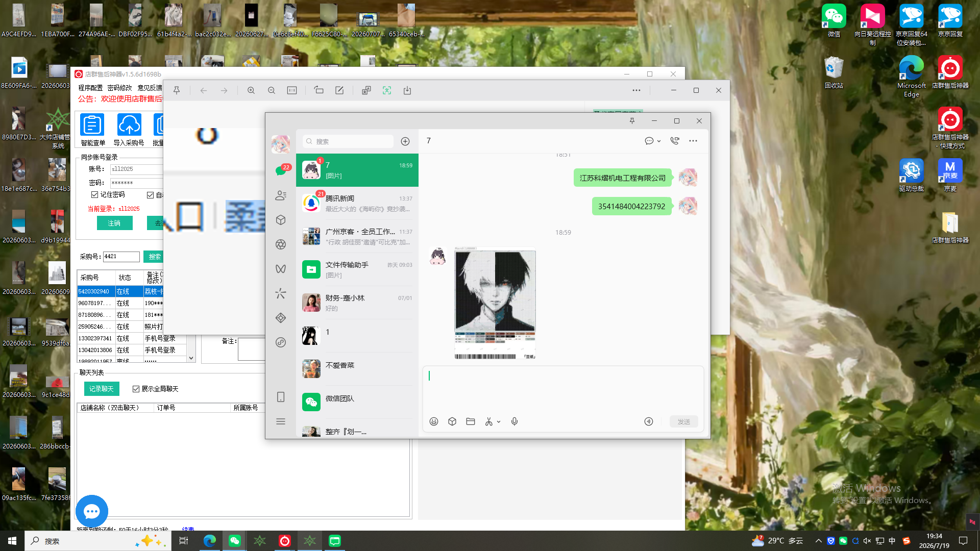This screenshot has height=551, width=980.
Task: Open WeChat favorites cube icon in sidebar
Action: (281, 220)
